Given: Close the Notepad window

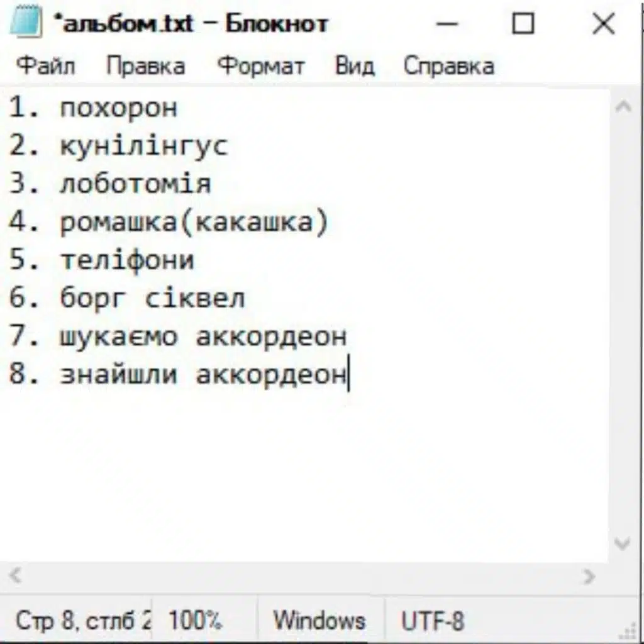Looking at the screenshot, I should click(x=603, y=25).
